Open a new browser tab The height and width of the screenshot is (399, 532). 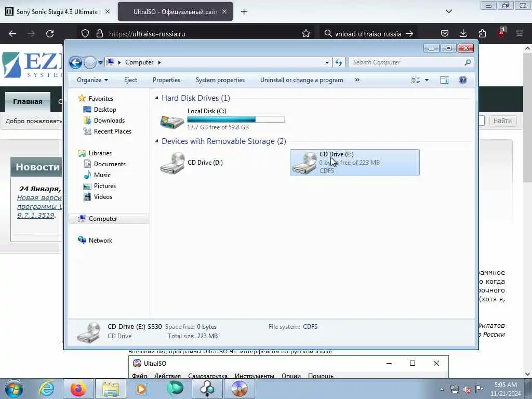[x=244, y=12]
